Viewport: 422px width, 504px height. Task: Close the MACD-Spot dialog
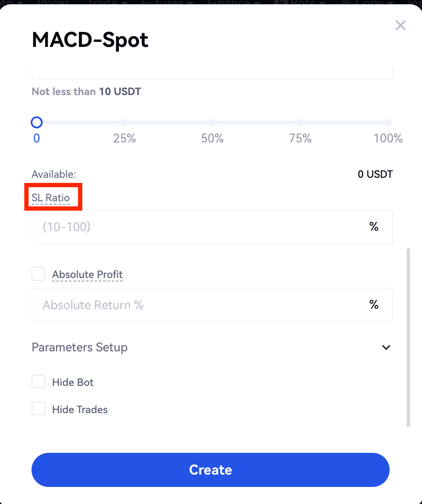(x=400, y=26)
